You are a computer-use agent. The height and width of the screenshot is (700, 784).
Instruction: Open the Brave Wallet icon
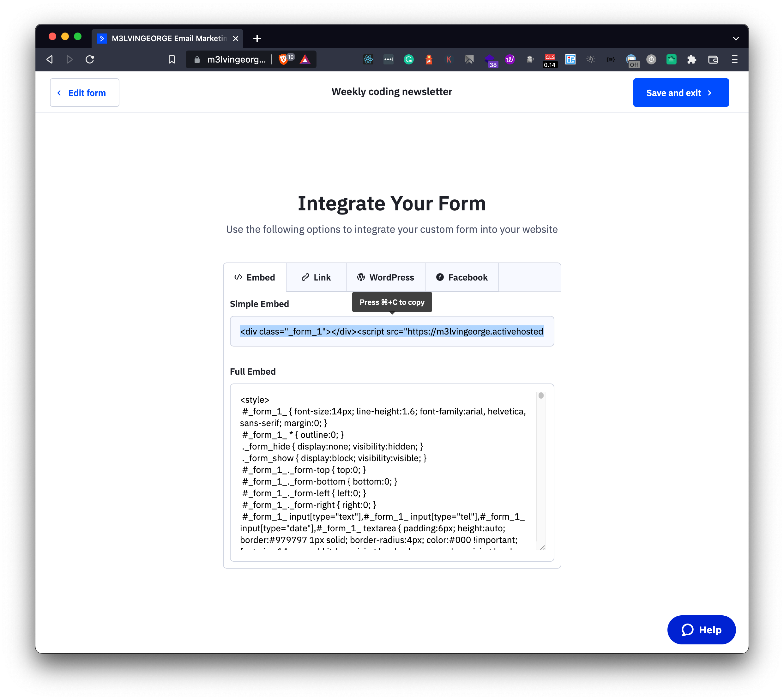pos(713,60)
